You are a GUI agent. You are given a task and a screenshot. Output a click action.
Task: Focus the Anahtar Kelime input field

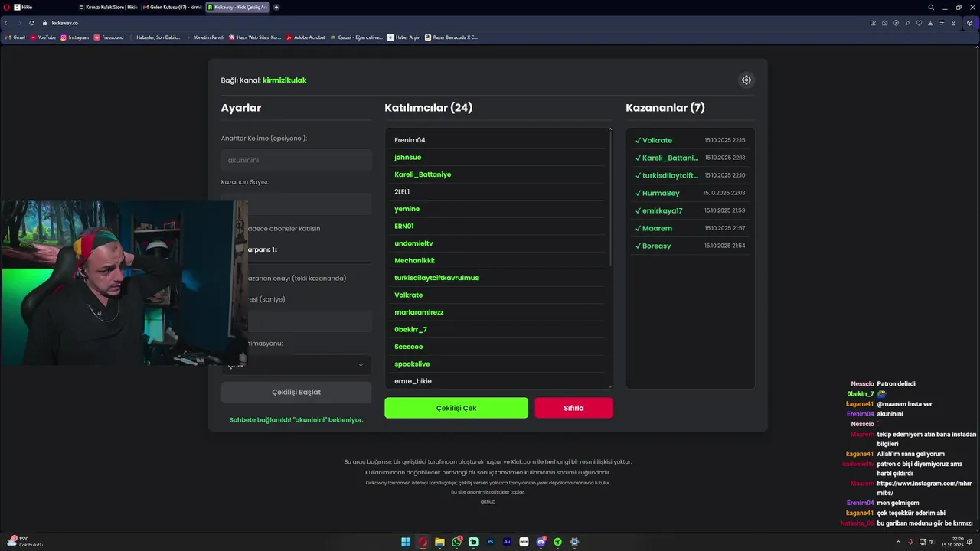click(296, 160)
